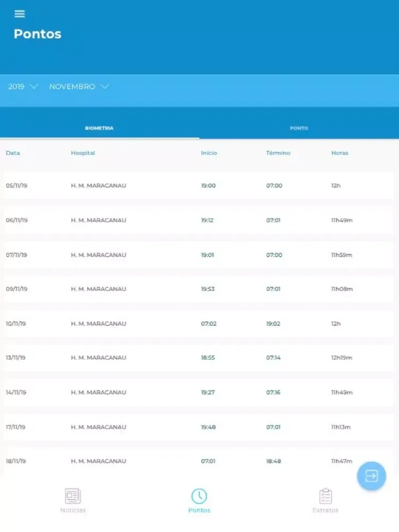Click start time 18:55
The image size is (399, 532).
coord(207,358)
